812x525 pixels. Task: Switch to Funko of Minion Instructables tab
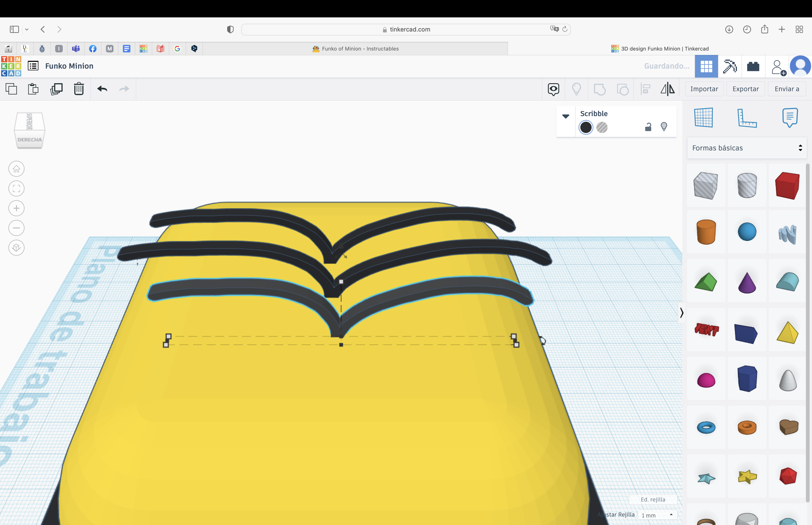355,49
